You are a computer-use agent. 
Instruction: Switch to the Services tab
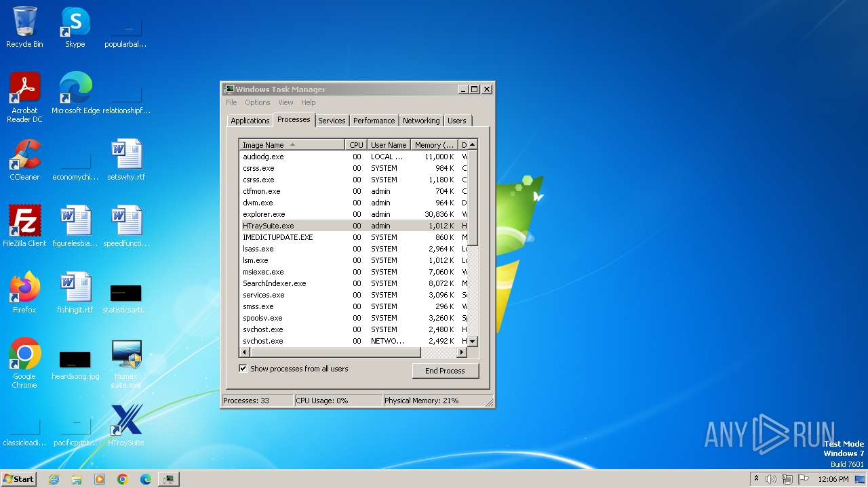332,121
